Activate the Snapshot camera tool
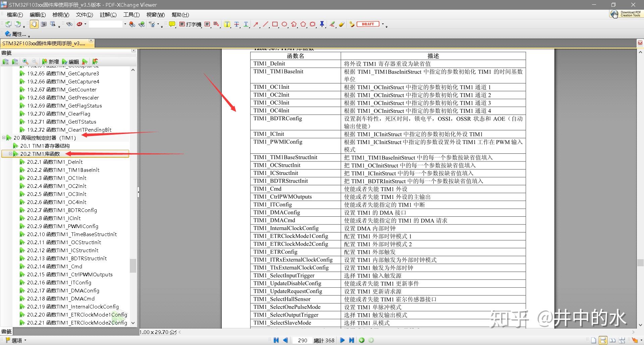Screen dimensions: 644x345 pos(44,24)
